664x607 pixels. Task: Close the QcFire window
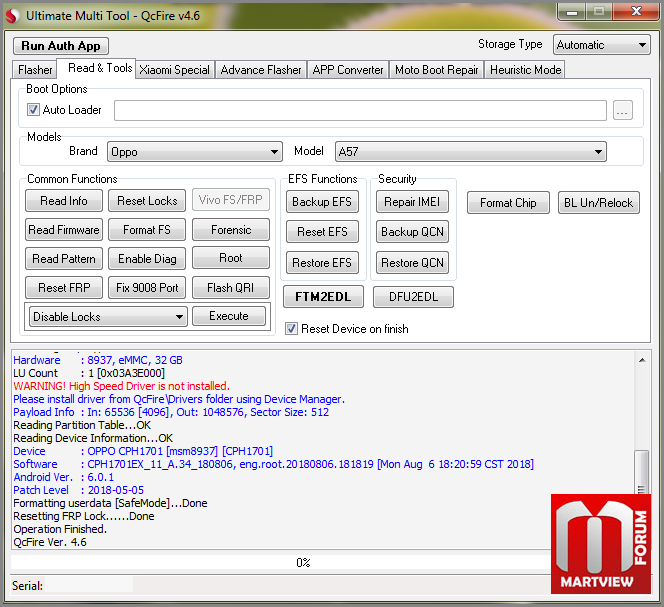coord(636,12)
